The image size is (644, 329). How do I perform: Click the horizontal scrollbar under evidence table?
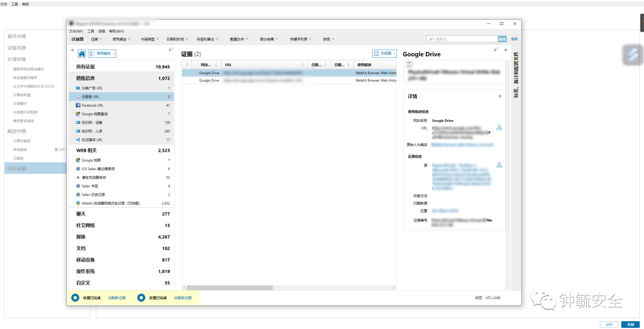[230, 288]
